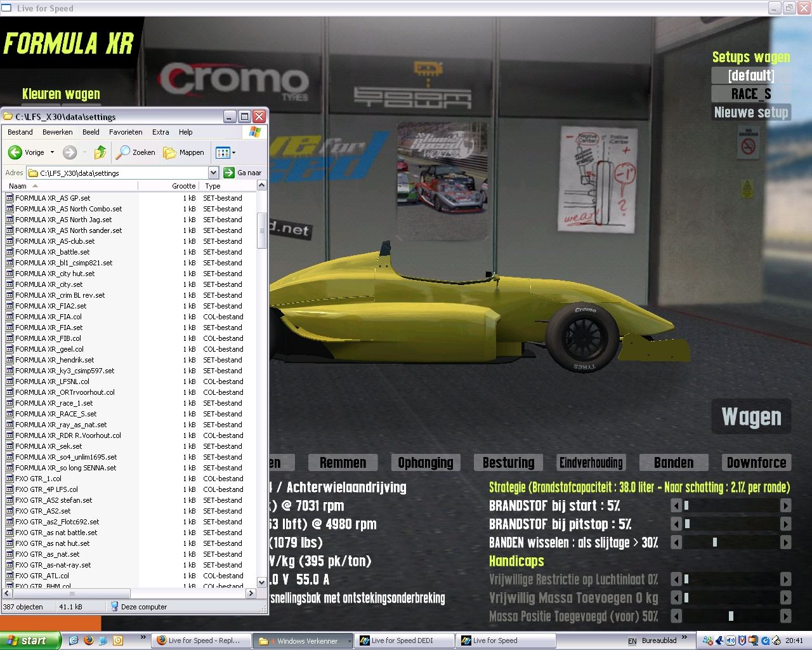Open Zoeken search in Explorer toolbar
The height and width of the screenshot is (650, 812).
136,152
